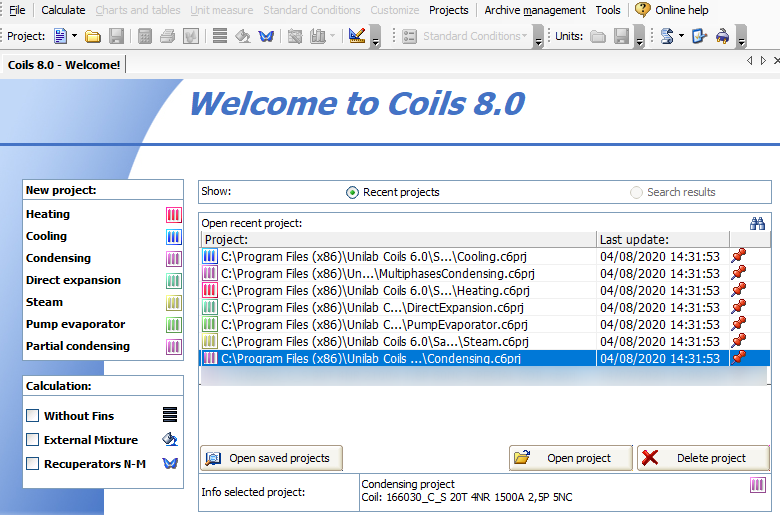Expand the last toolbar overflow options
Screen dimensions: 780x515
[x=741, y=36]
